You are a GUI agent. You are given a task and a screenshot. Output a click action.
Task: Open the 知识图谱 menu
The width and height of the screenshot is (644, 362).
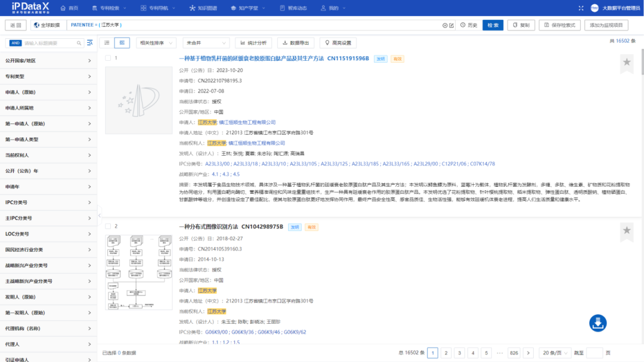point(203,8)
